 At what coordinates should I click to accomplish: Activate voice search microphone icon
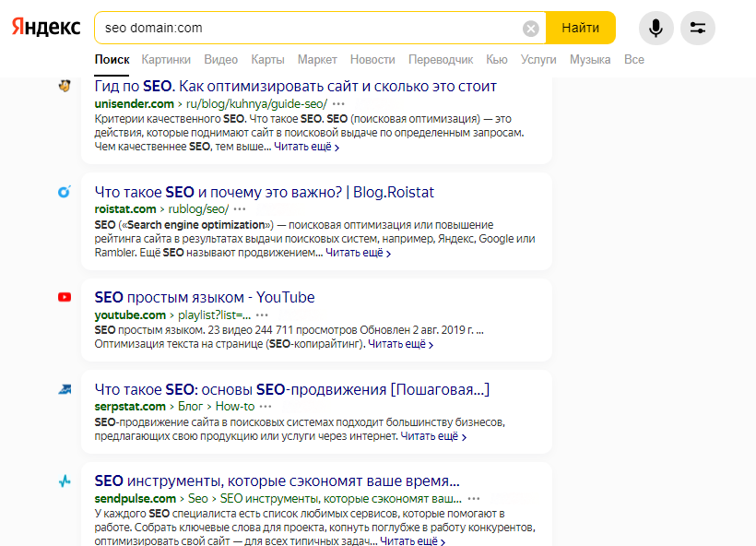[x=656, y=28]
